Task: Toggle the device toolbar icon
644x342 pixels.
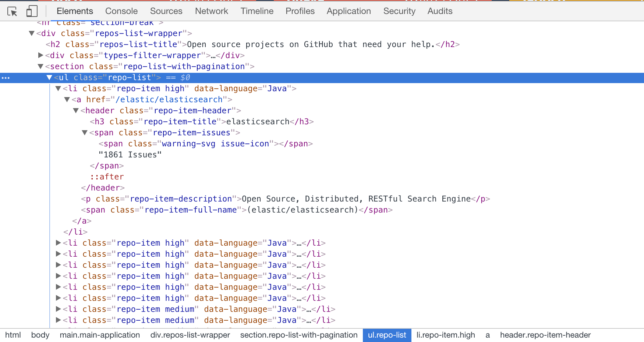Action: point(32,11)
